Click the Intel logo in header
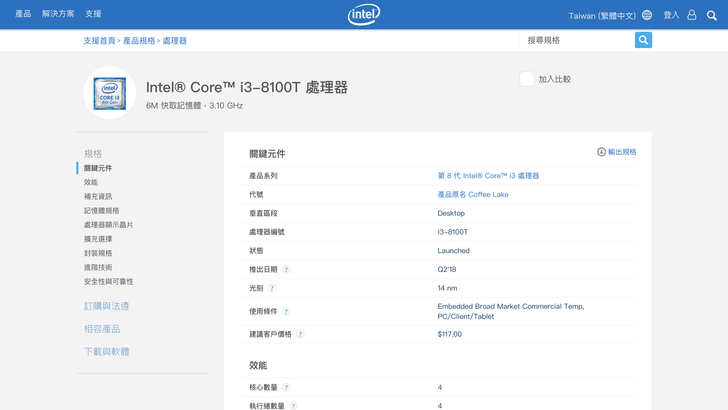Image resolution: width=728 pixels, height=410 pixels. pos(364,15)
